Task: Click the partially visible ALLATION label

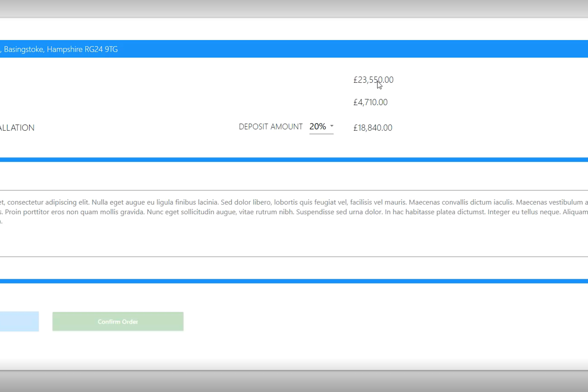Action: click(17, 128)
